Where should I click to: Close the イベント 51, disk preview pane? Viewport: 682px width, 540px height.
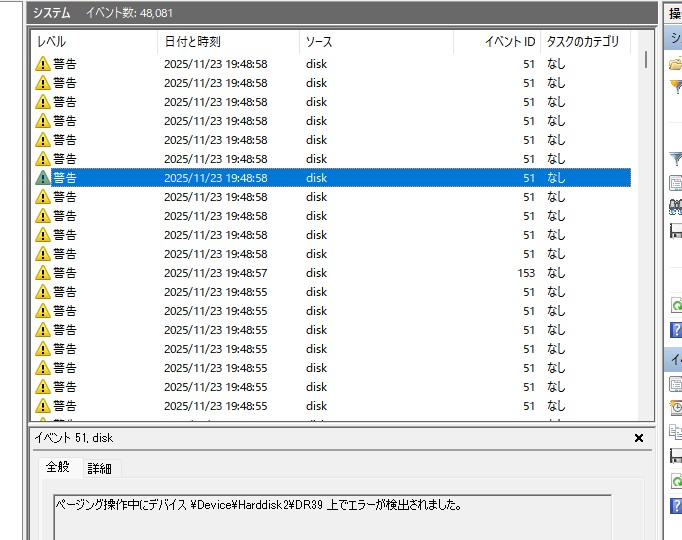639,438
